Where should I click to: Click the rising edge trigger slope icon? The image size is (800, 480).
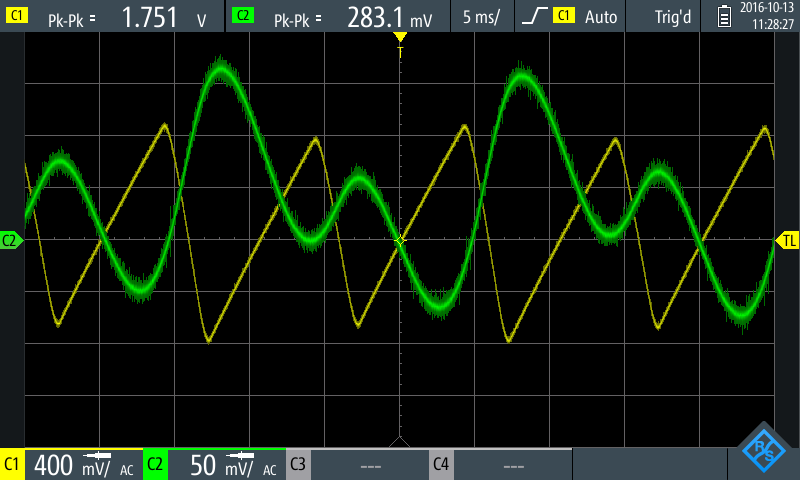tap(535, 16)
